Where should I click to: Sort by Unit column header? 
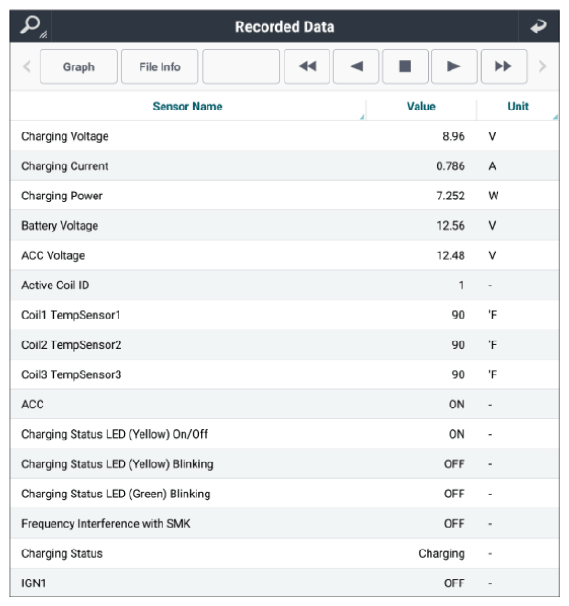click(518, 106)
